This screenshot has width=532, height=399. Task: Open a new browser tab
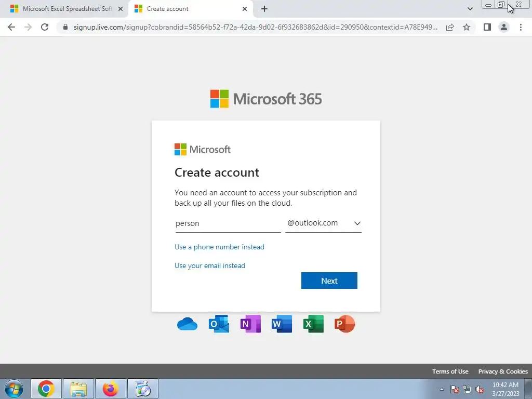(264, 9)
